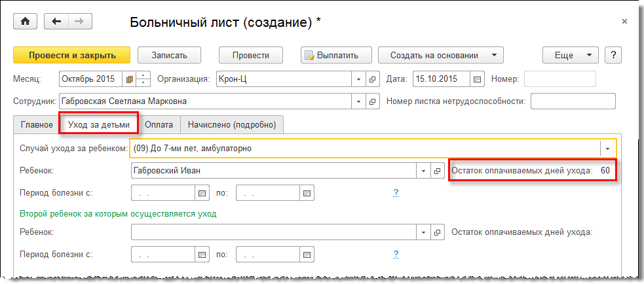Open month selector icon next to Октябрь 2015
644x284 pixels.
click(129, 79)
